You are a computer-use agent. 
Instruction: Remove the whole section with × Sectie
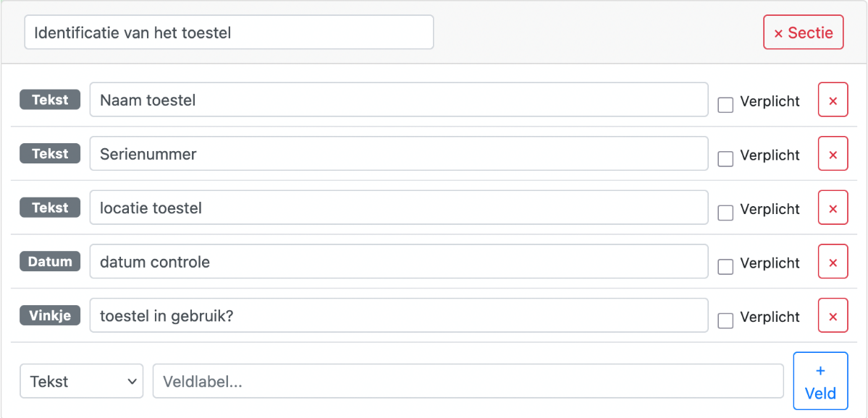coord(804,32)
